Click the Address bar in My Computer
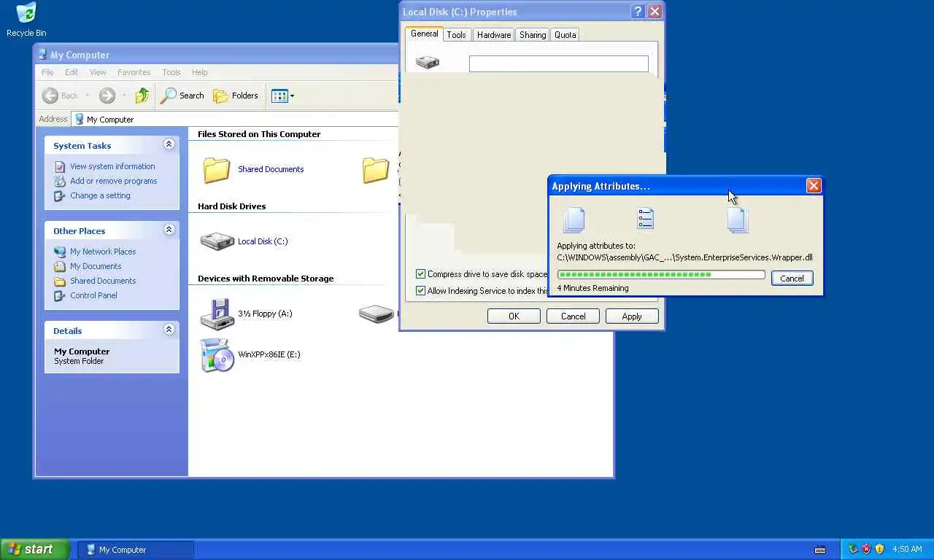This screenshot has height=560, width=934. 236,119
